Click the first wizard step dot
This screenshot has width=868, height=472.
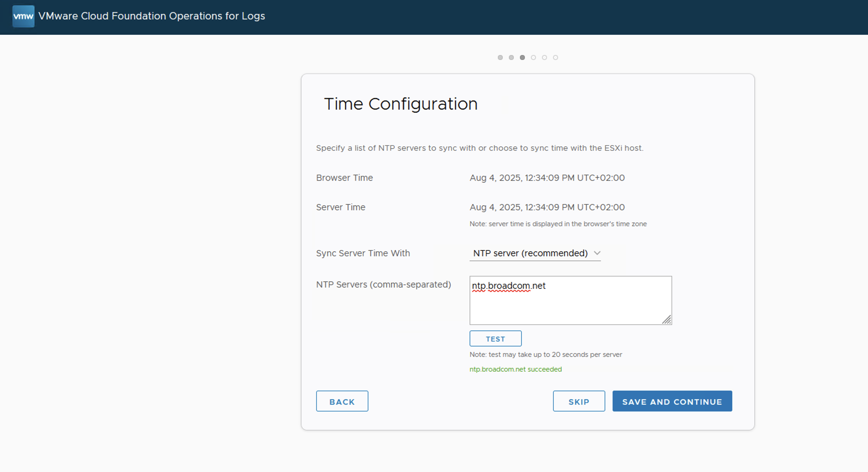(500, 58)
